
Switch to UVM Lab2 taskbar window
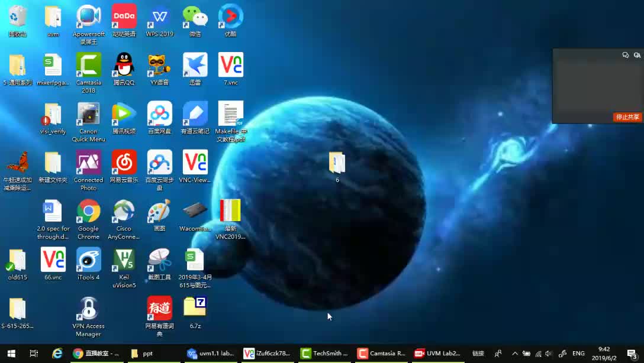(x=438, y=353)
